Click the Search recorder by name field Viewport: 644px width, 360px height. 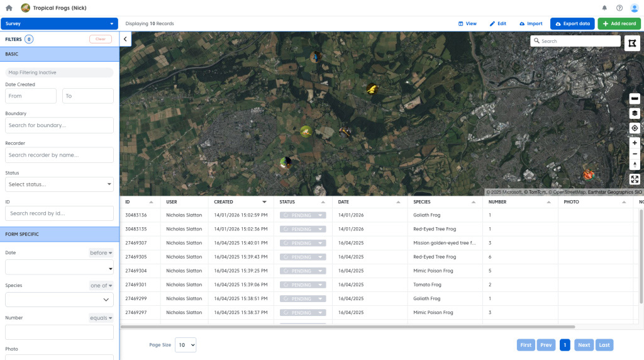pos(59,155)
